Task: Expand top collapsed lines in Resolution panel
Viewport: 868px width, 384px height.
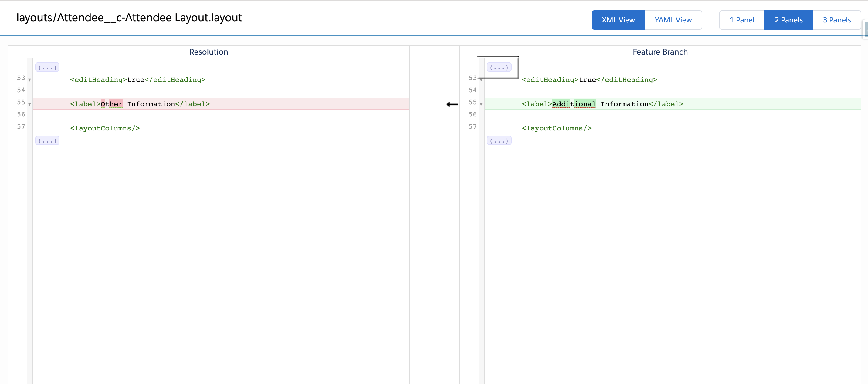Action: tap(47, 67)
